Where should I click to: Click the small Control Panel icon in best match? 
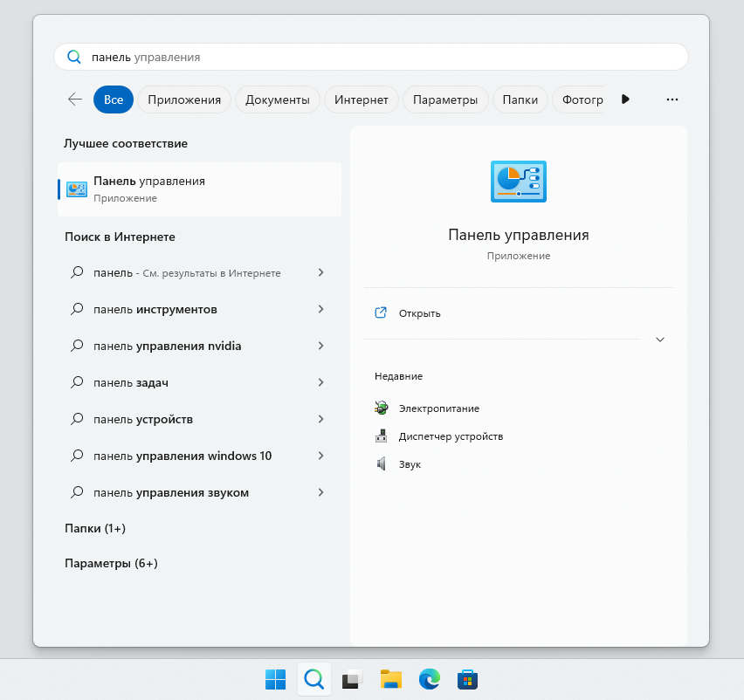tap(76, 189)
